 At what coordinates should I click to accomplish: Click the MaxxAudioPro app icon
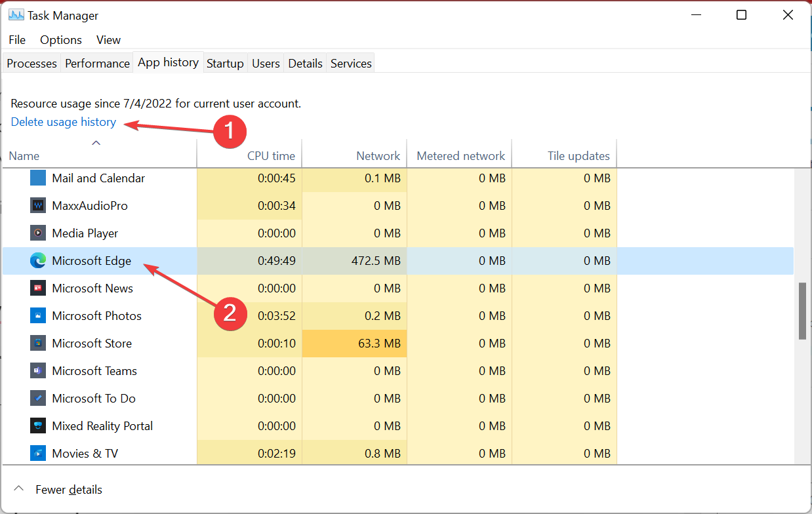click(38, 205)
